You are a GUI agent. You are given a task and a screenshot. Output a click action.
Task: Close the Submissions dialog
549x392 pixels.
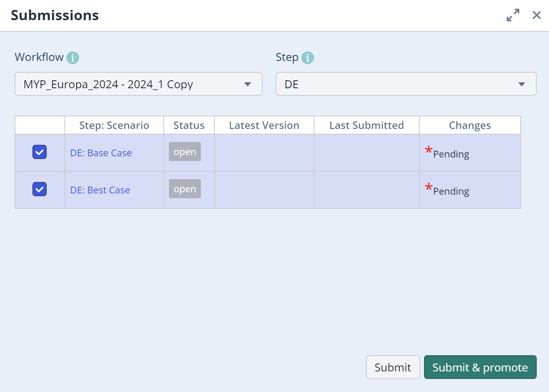[536, 15]
